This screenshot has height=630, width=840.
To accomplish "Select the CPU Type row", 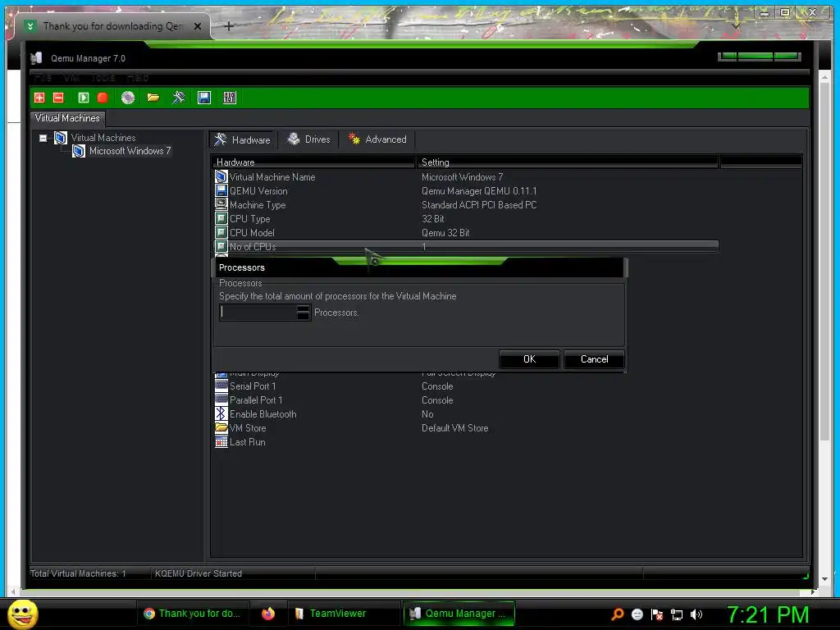I will 466,218.
